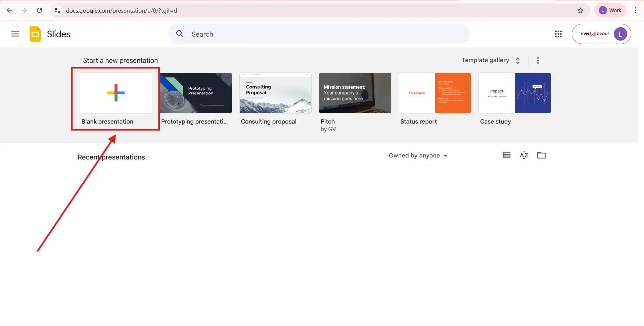Switch to list view for recent presentations

[506, 155]
